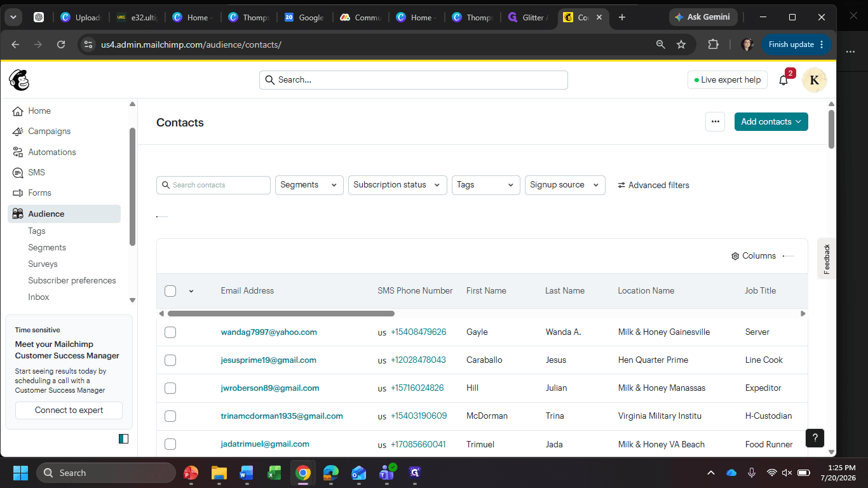Click the question mark help button
The width and height of the screenshot is (868, 488).
(x=815, y=438)
